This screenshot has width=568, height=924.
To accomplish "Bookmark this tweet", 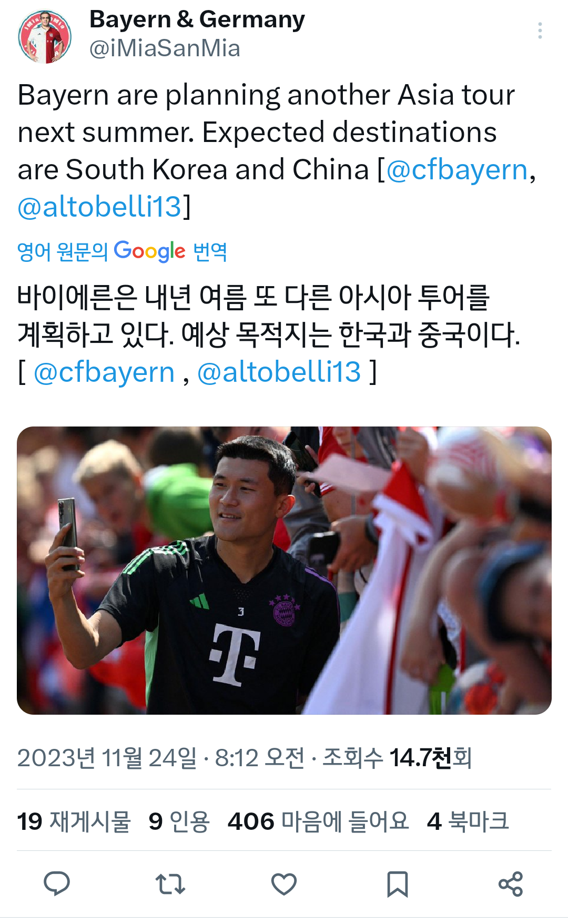I will click(398, 884).
